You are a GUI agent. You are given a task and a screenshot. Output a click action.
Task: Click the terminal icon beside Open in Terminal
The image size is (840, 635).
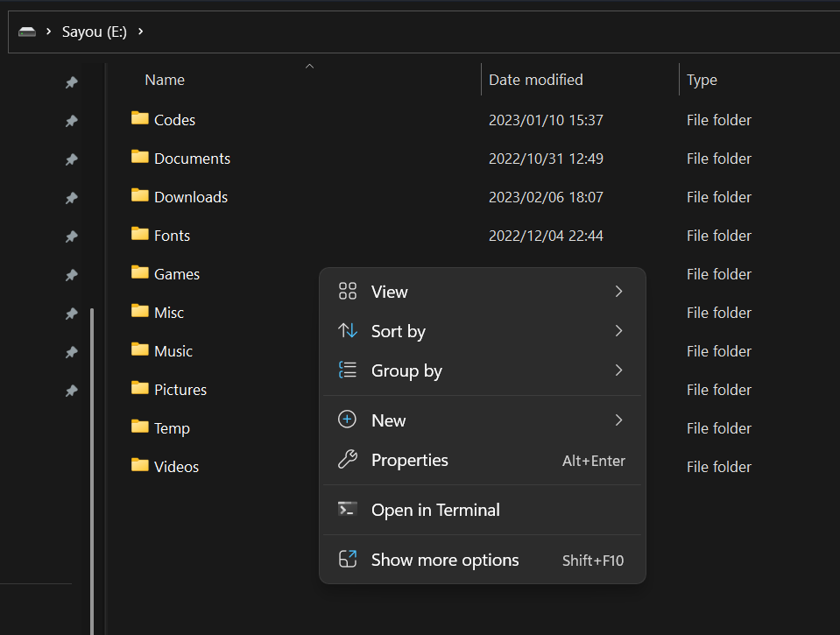tap(347, 509)
